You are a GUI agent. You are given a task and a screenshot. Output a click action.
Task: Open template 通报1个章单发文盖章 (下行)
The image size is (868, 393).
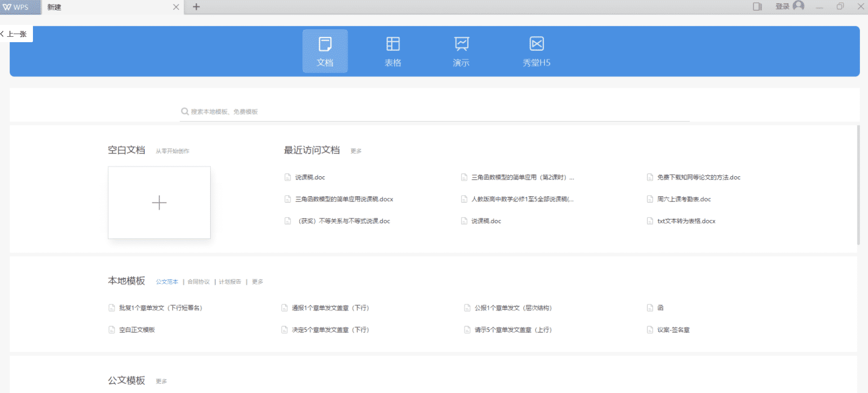(331, 308)
